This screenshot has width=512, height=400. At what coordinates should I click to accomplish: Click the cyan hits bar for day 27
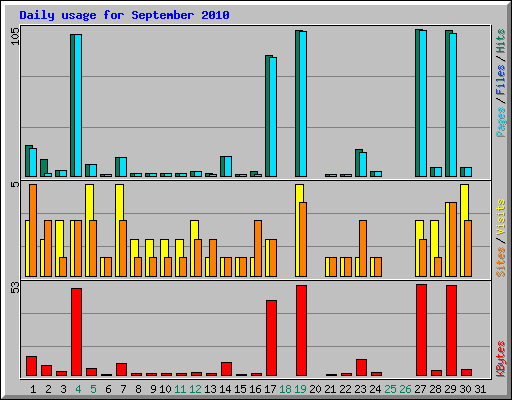423,103
